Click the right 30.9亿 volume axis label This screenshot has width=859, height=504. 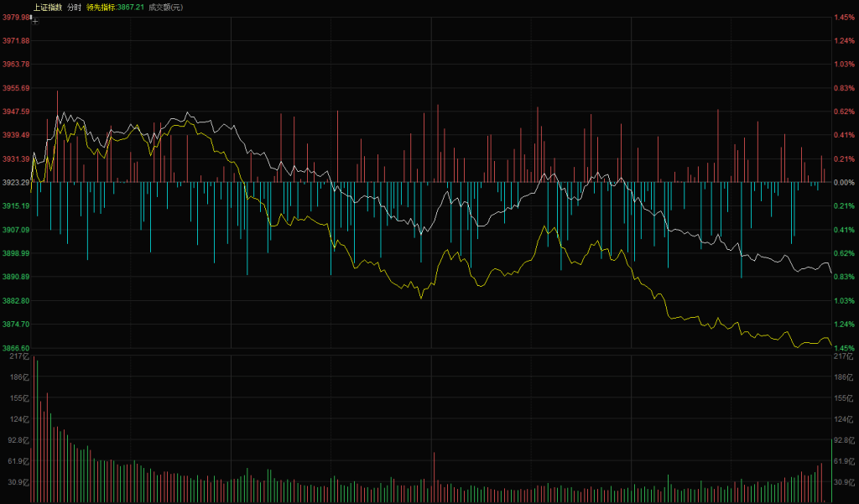point(844,481)
